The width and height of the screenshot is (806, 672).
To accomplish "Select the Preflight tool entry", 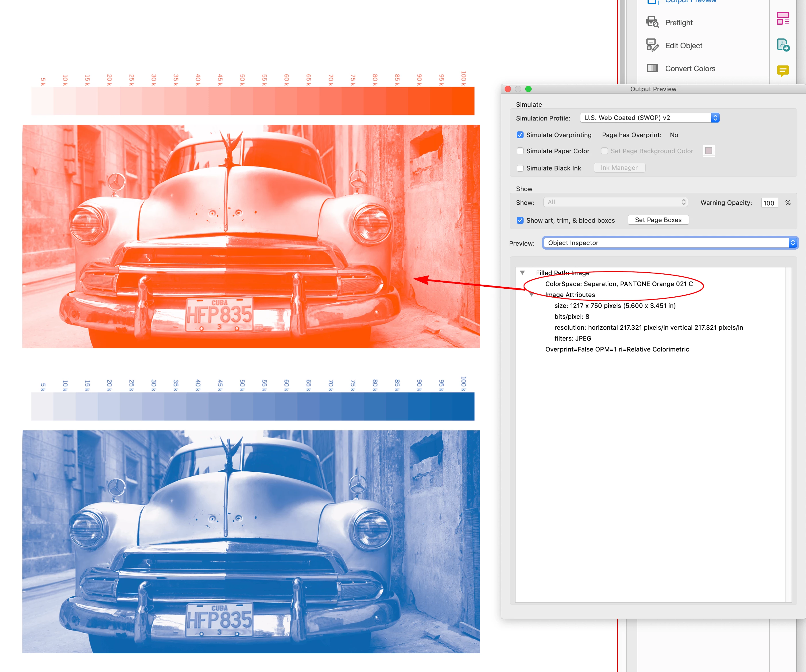I will (x=679, y=23).
